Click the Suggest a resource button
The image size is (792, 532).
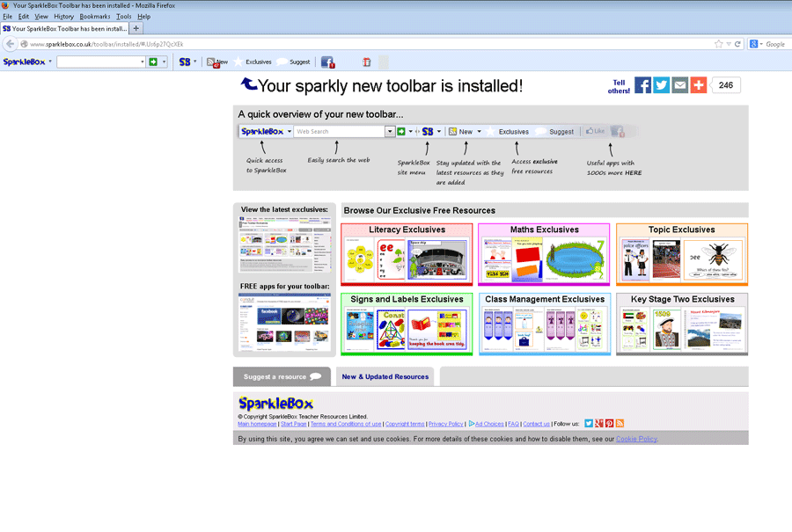[x=282, y=377]
